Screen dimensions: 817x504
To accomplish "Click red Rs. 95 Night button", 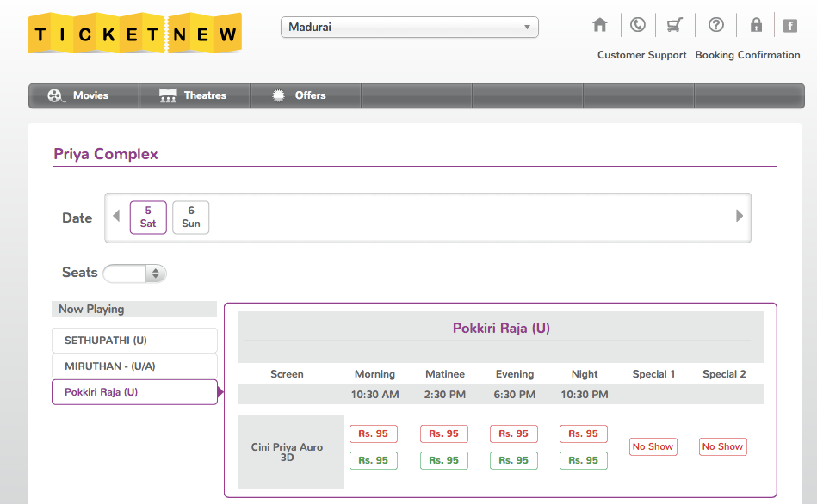I will (584, 433).
